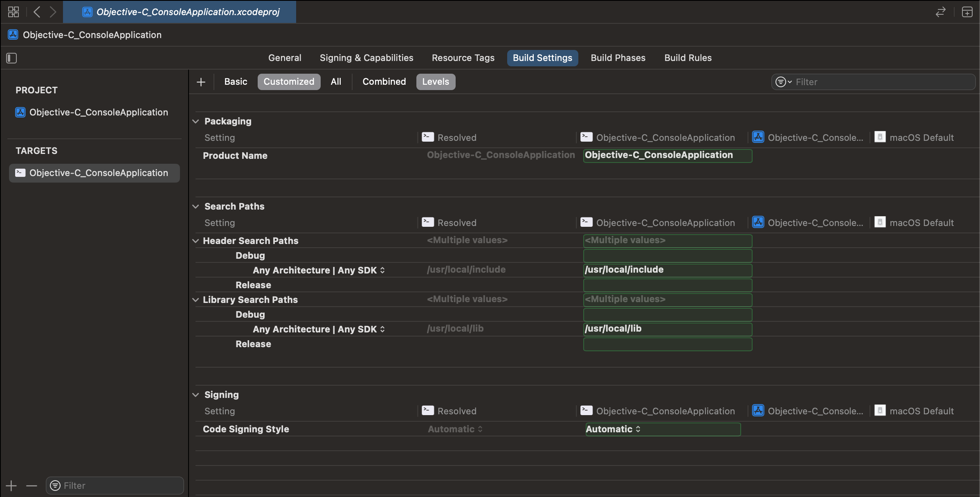Open the Code Signing Style Automatic dropdown
The width and height of the screenshot is (980, 497).
613,429
